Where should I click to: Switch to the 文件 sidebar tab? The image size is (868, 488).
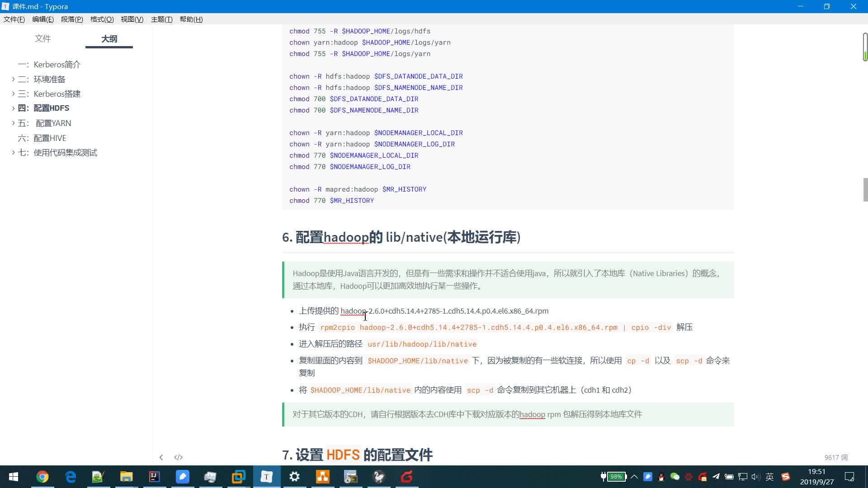point(43,39)
